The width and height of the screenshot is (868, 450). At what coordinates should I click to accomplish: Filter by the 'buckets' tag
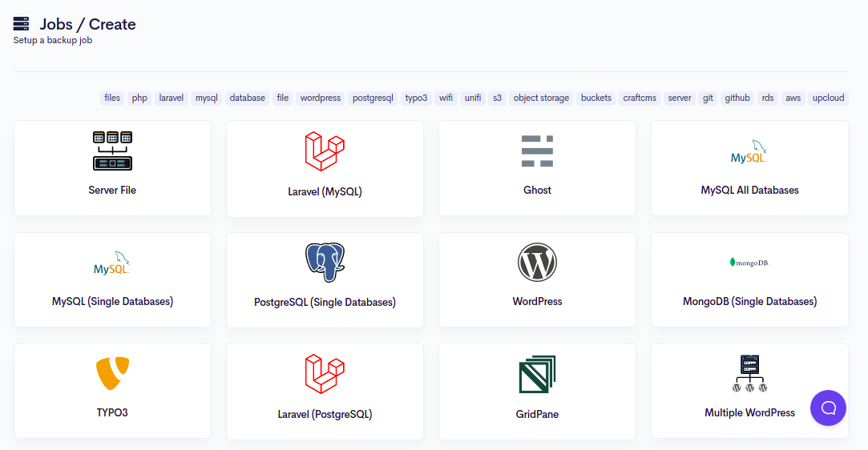[596, 98]
